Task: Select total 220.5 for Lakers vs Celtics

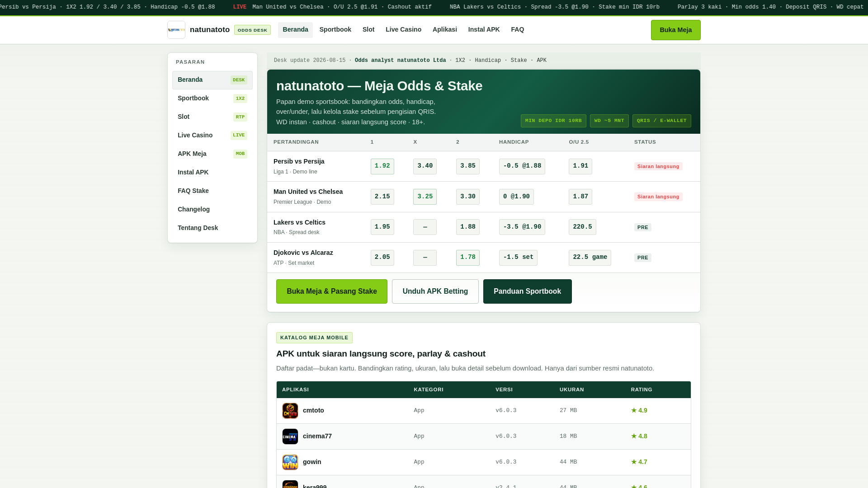Action: pyautogui.click(x=582, y=227)
